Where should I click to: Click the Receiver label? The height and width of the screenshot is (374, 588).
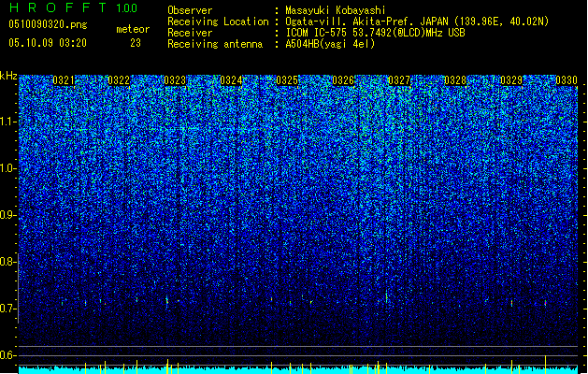point(190,33)
